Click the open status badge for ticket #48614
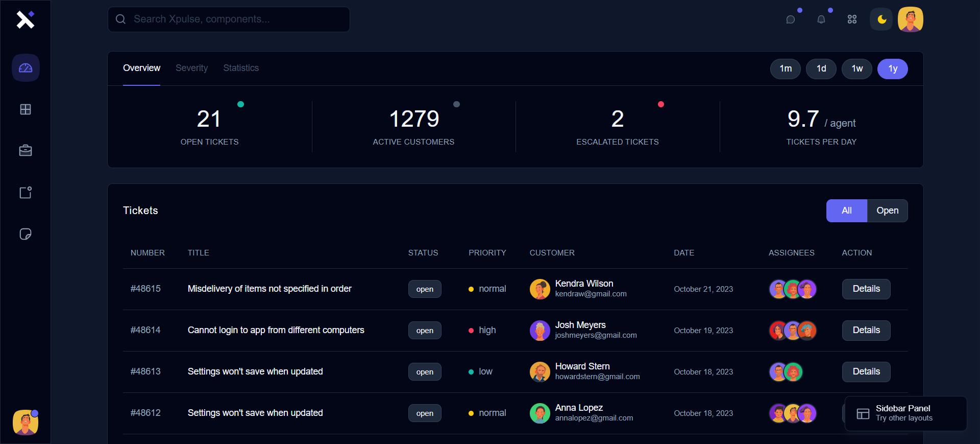 (x=425, y=331)
